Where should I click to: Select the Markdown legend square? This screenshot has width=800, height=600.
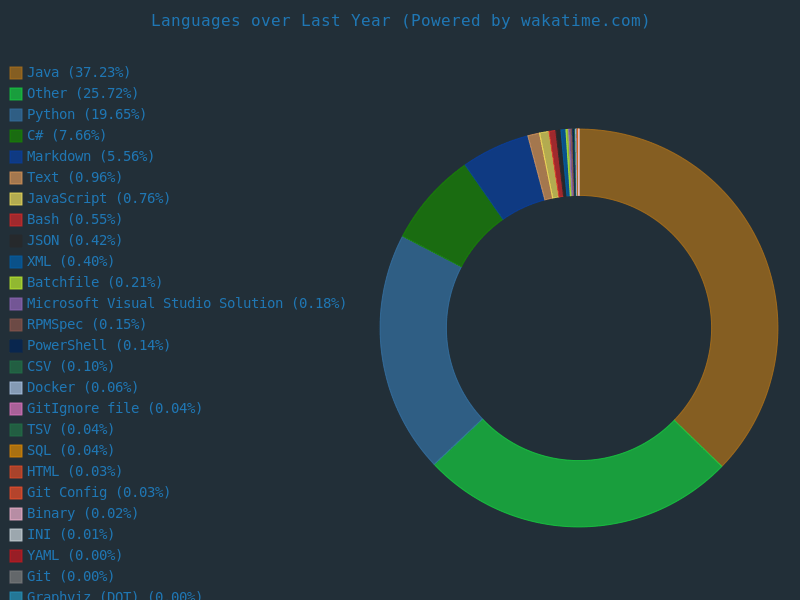point(16,155)
